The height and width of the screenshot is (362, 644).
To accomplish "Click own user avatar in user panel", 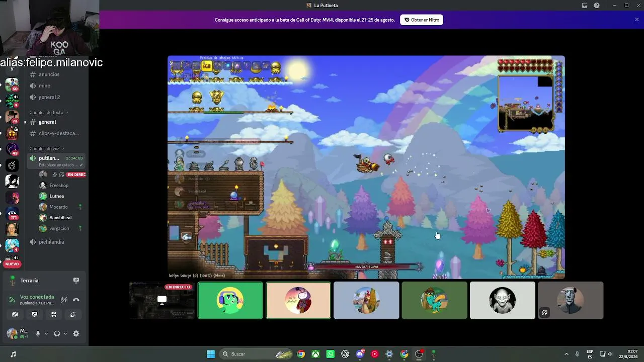I will pos(12,333).
